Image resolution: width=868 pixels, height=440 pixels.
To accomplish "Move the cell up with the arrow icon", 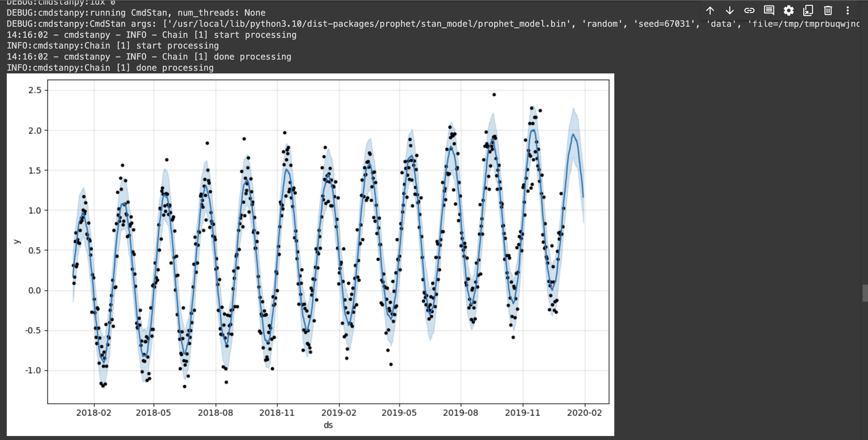I will (710, 10).
